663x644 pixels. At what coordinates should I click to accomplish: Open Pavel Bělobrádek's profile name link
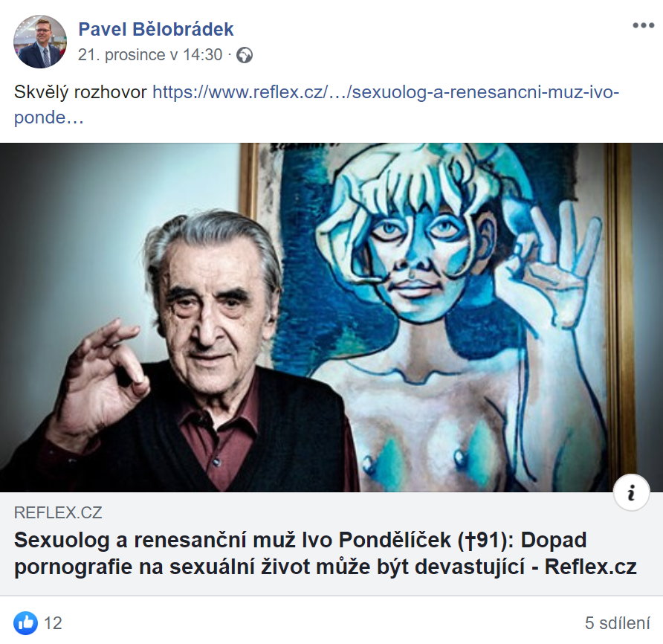click(155, 29)
